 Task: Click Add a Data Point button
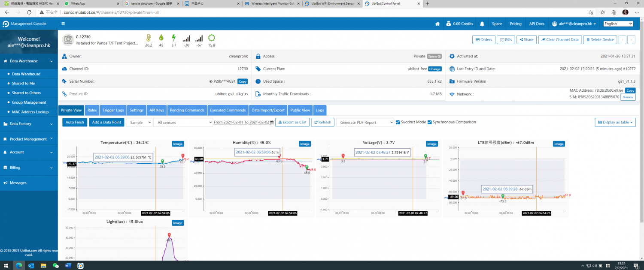[x=107, y=122]
